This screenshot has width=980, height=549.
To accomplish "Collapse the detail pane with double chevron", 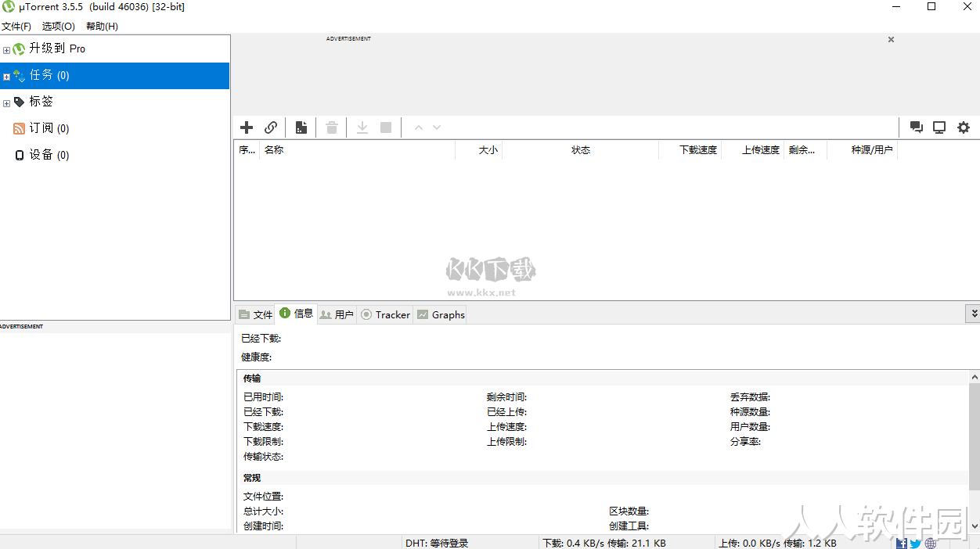I will [974, 313].
